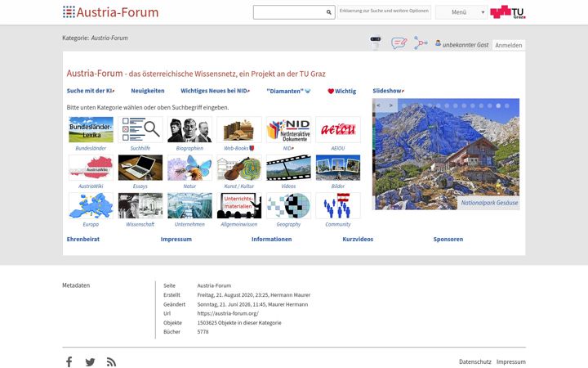Open Suche mit der KI
The image size is (588, 368).
point(91,91)
